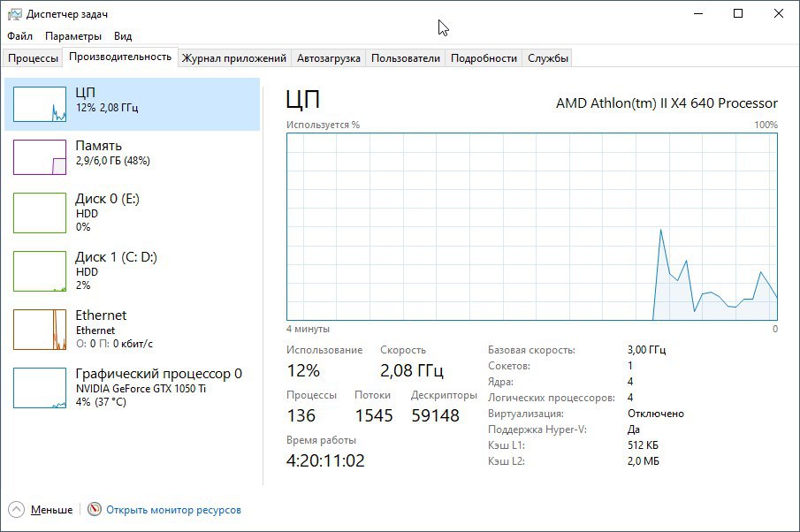Open the Открыть монитор ресурсов link
Image resolution: width=800 pixels, height=532 pixels.
tap(173, 510)
